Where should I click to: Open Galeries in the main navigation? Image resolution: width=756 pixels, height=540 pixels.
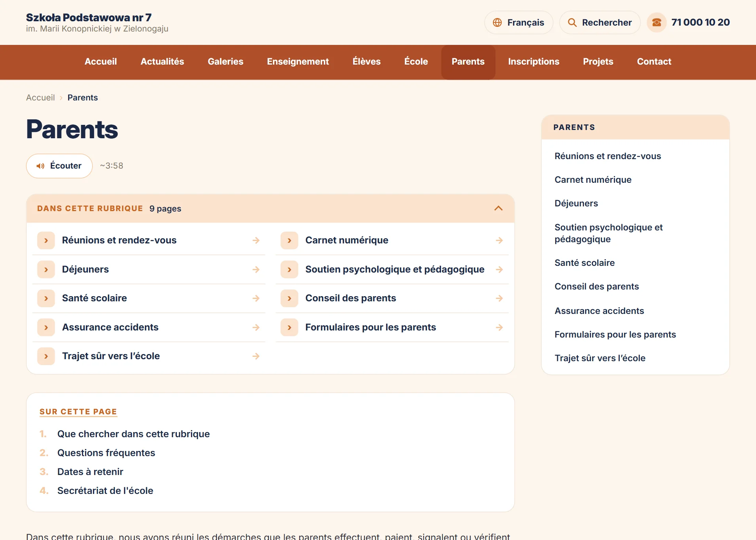pyautogui.click(x=226, y=62)
